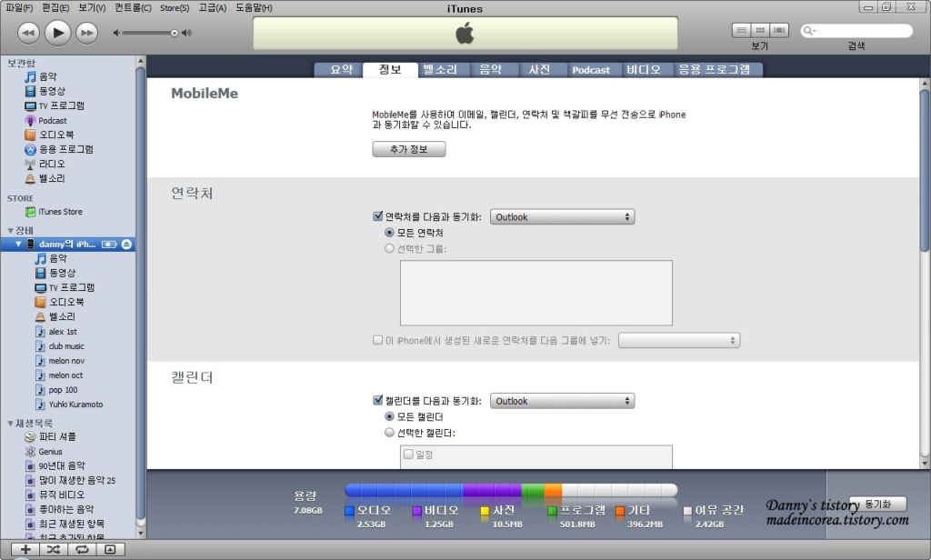Open 도움말 menu
Image resolution: width=931 pixels, height=560 pixels.
coord(254,7)
